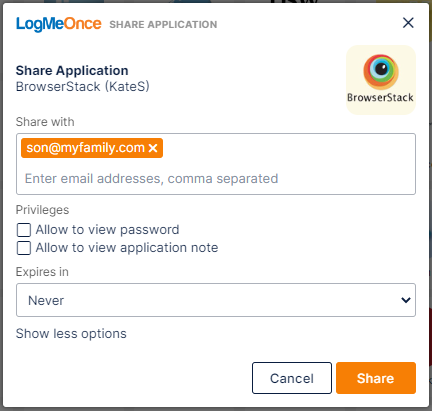Click the BrowserStack app logo
The width and height of the screenshot is (432, 411).
(x=381, y=80)
